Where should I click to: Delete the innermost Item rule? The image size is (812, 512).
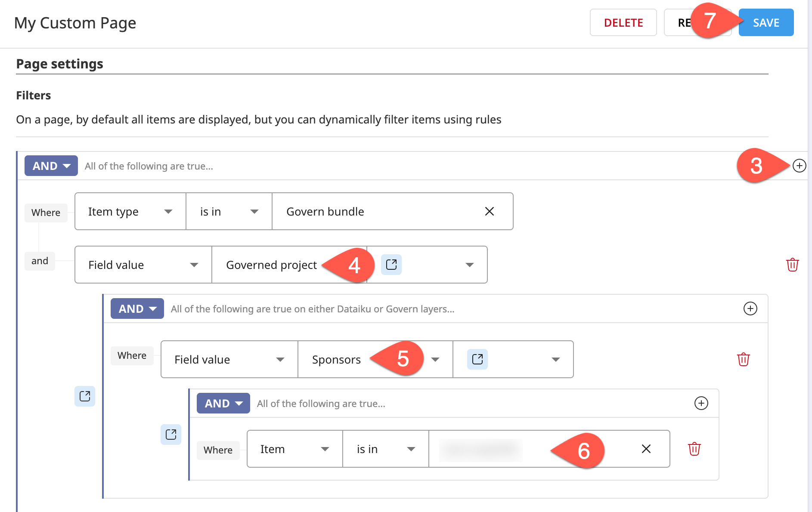tap(694, 449)
